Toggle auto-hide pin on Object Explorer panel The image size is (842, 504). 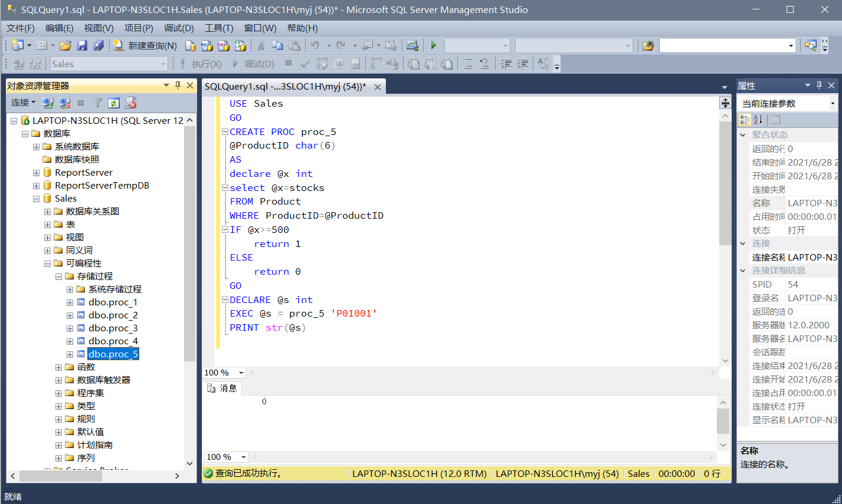pos(178,85)
